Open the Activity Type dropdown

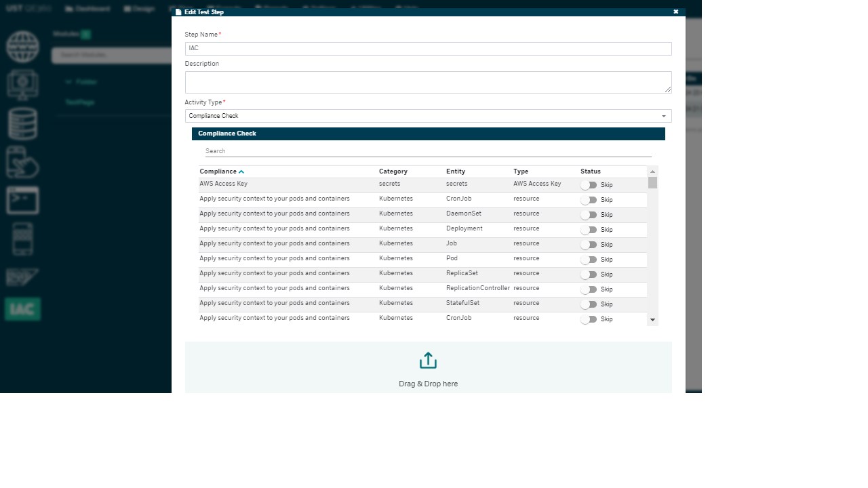(x=428, y=116)
